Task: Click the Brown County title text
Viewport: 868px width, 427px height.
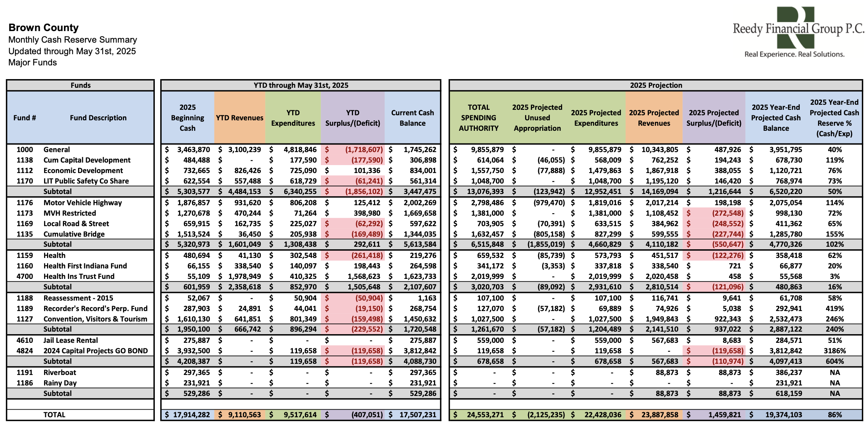Action: (43, 27)
